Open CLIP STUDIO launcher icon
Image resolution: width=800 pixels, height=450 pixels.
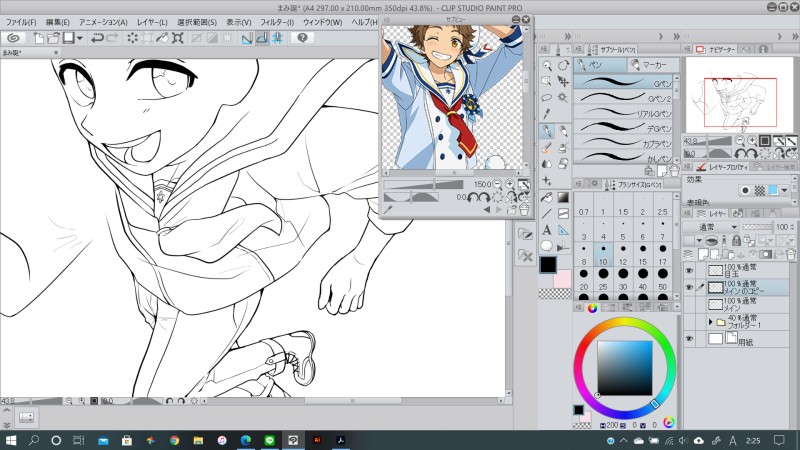click(13, 38)
